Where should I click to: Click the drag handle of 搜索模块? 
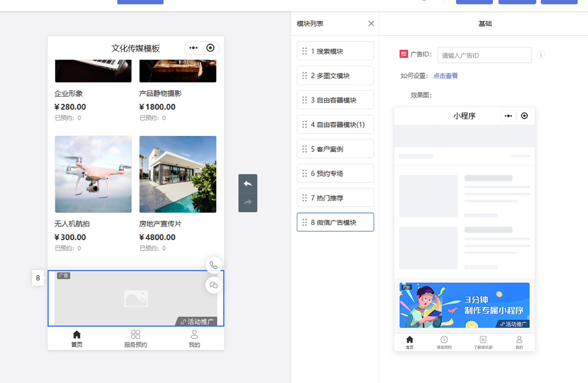[x=304, y=51]
